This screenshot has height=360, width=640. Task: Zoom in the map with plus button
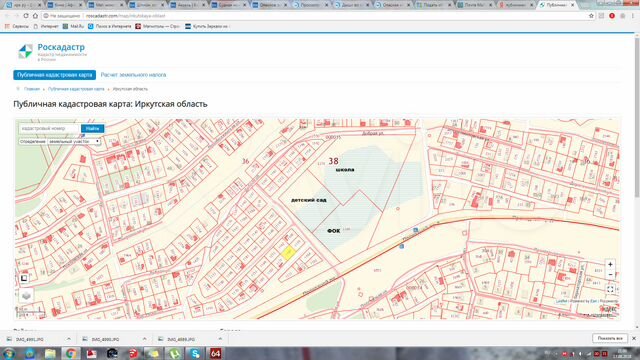pyautogui.click(x=610, y=264)
